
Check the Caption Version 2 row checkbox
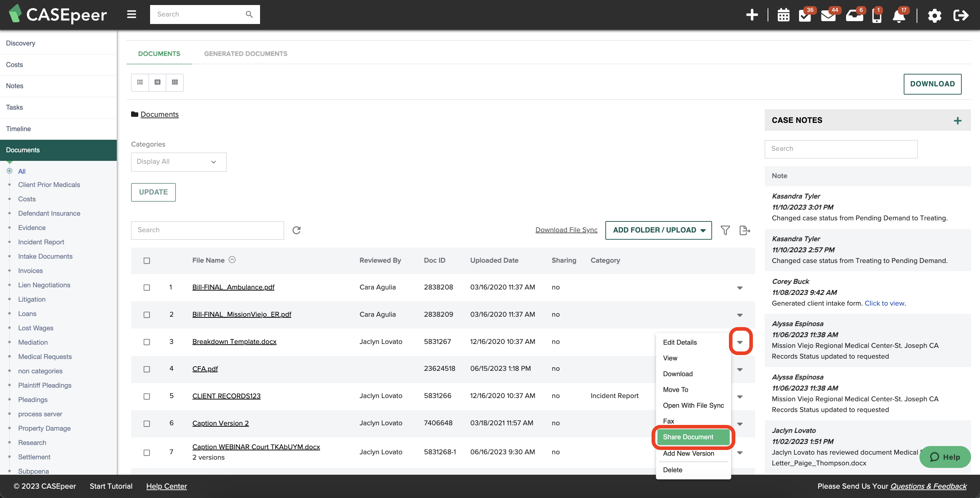pos(147,423)
